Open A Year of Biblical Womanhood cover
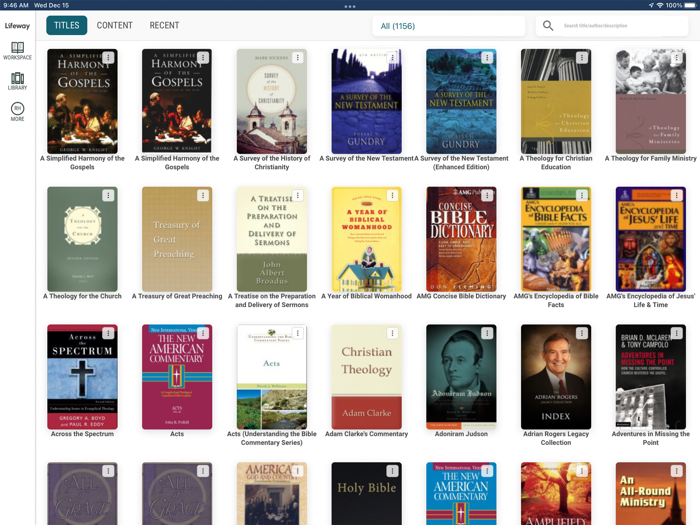The width and height of the screenshot is (700, 525). [367, 239]
